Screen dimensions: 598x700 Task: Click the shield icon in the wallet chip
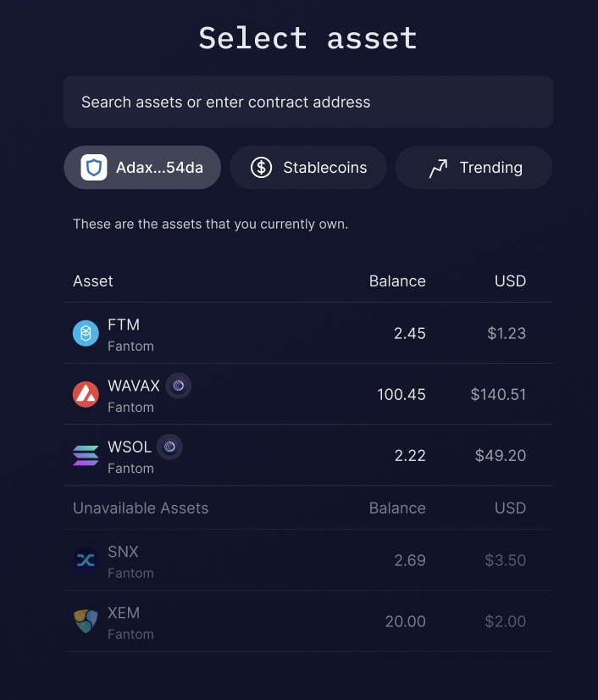pyautogui.click(x=93, y=167)
